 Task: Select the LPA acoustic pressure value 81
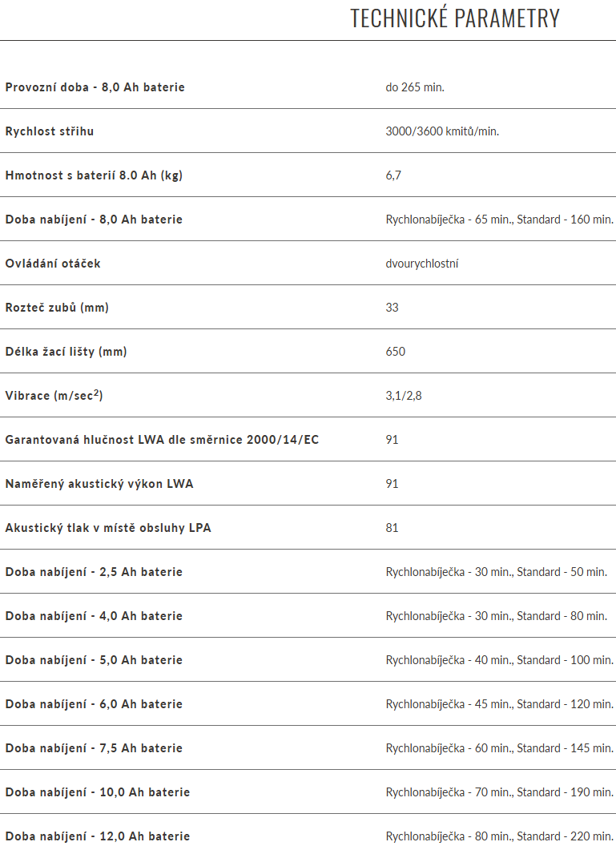(392, 527)
